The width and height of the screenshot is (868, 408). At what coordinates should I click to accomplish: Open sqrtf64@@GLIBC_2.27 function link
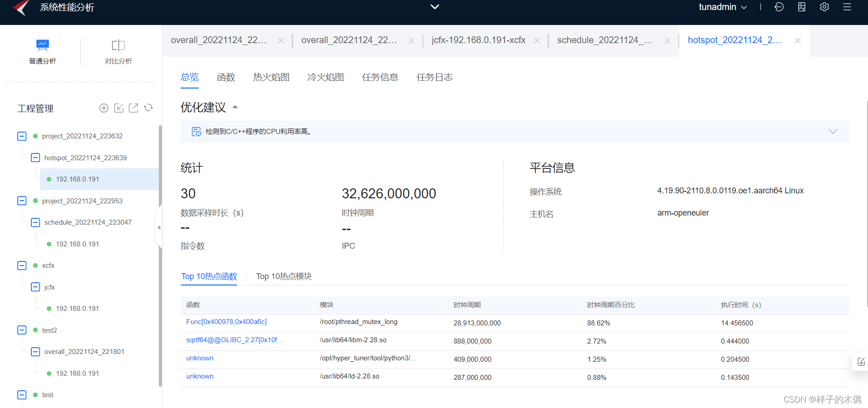tap(235, 340)
